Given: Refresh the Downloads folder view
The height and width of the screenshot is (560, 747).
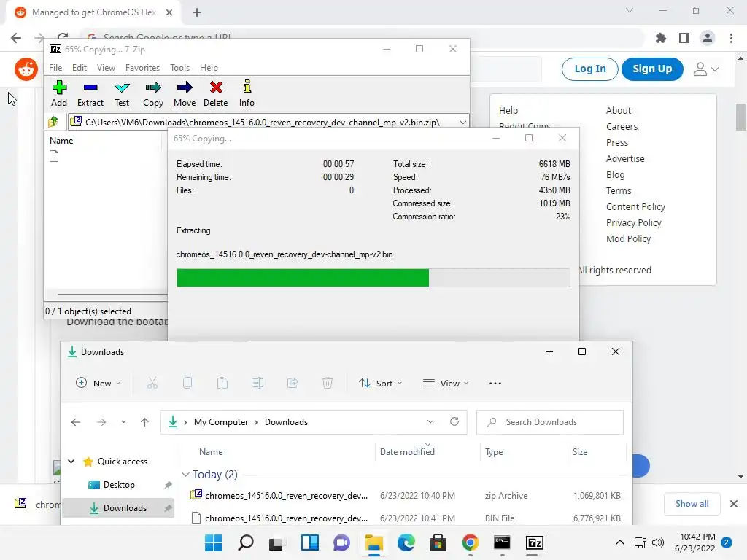Looking at the screenshot, I should point(454,421).
